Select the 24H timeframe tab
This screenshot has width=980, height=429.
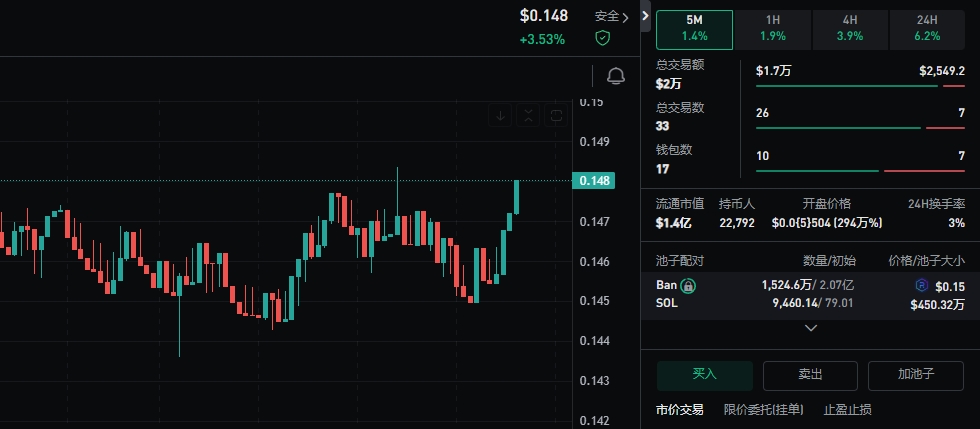927,29
